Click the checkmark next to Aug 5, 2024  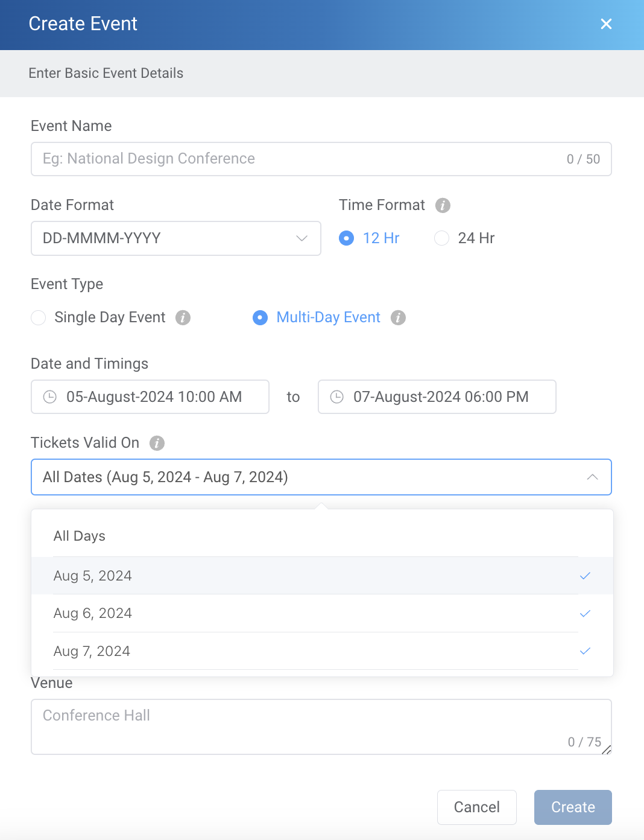click(584, 576)
